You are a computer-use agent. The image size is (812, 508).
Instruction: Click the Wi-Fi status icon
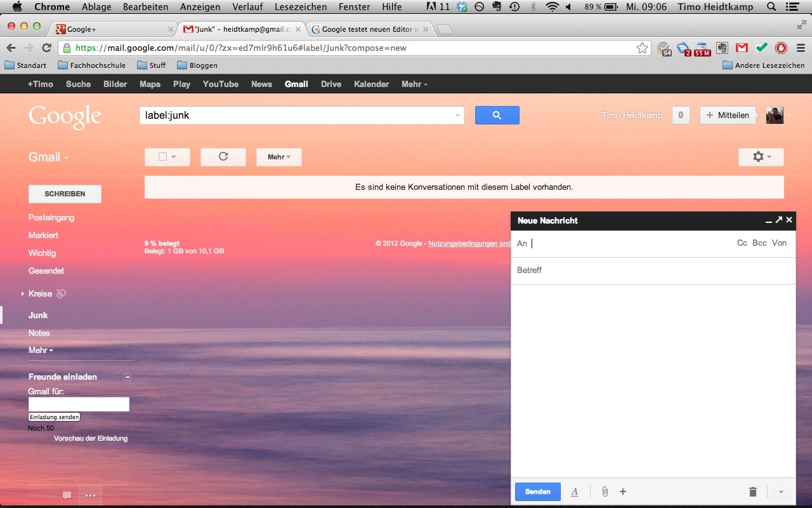tap(552, 7)
